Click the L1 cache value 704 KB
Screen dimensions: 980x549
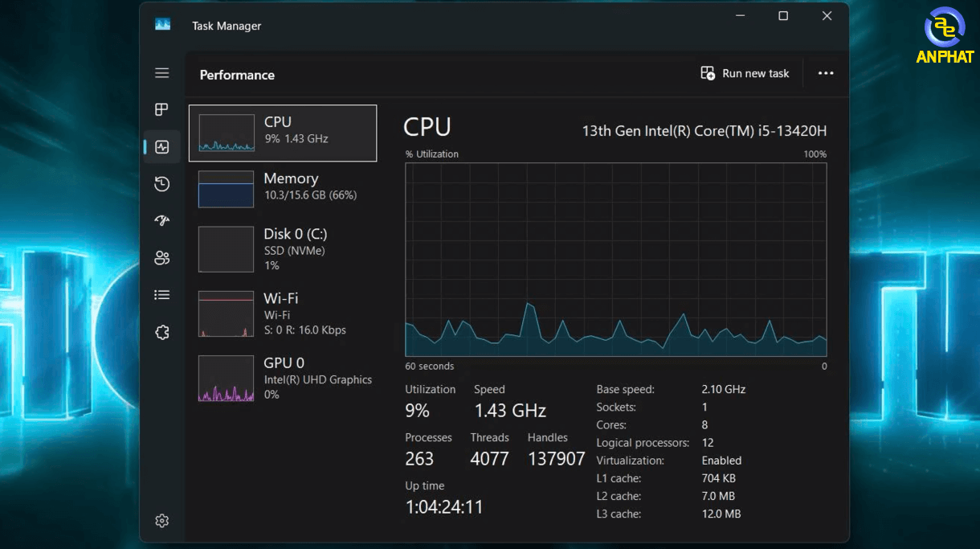pos(719,478)
